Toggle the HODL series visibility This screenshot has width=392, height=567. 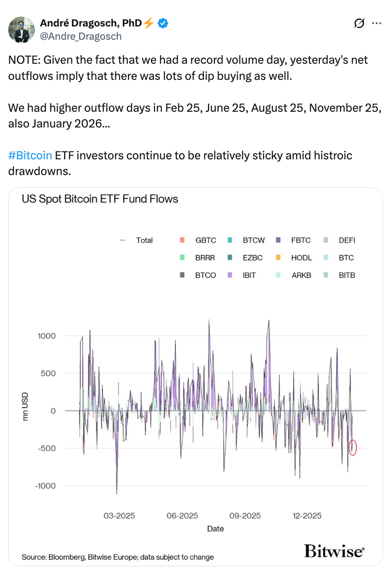tap(277, 257)
